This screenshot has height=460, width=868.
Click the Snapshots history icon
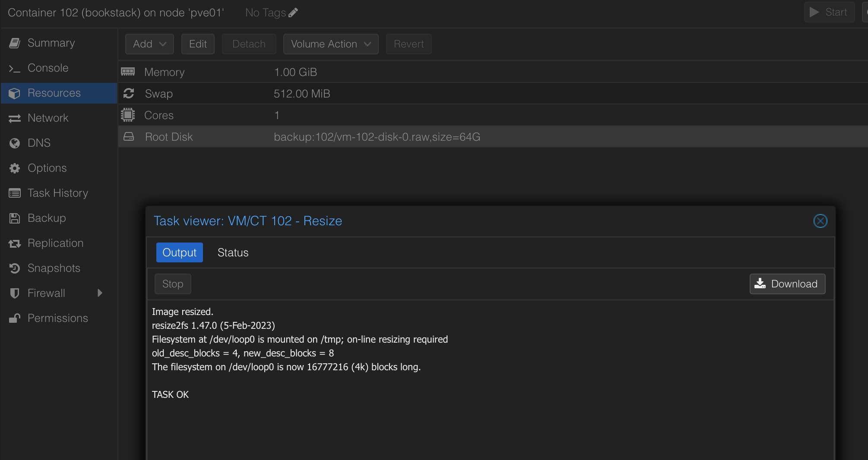15,268
